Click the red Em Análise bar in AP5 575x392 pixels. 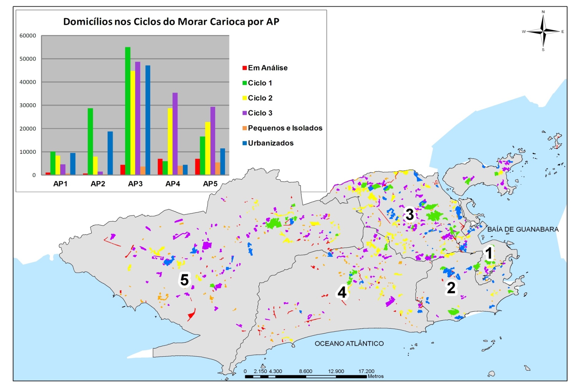[x=197, y=167]
